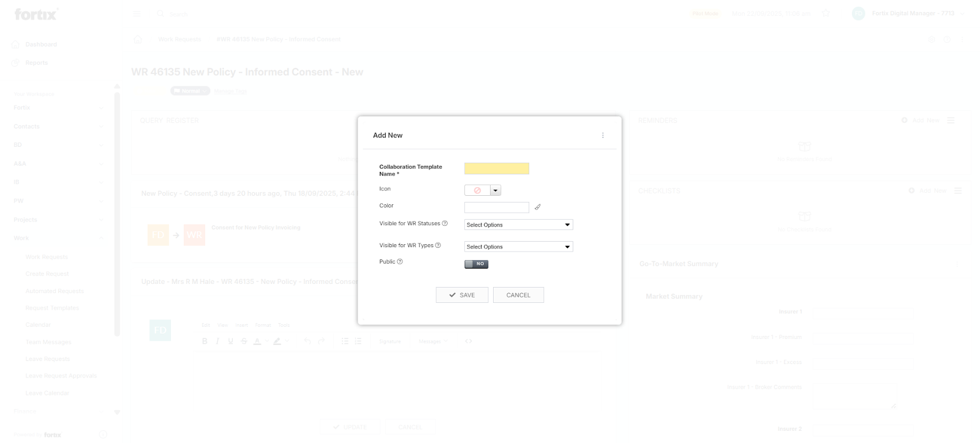Click the Color value field
980x443 pixels.
click(496, 207)
